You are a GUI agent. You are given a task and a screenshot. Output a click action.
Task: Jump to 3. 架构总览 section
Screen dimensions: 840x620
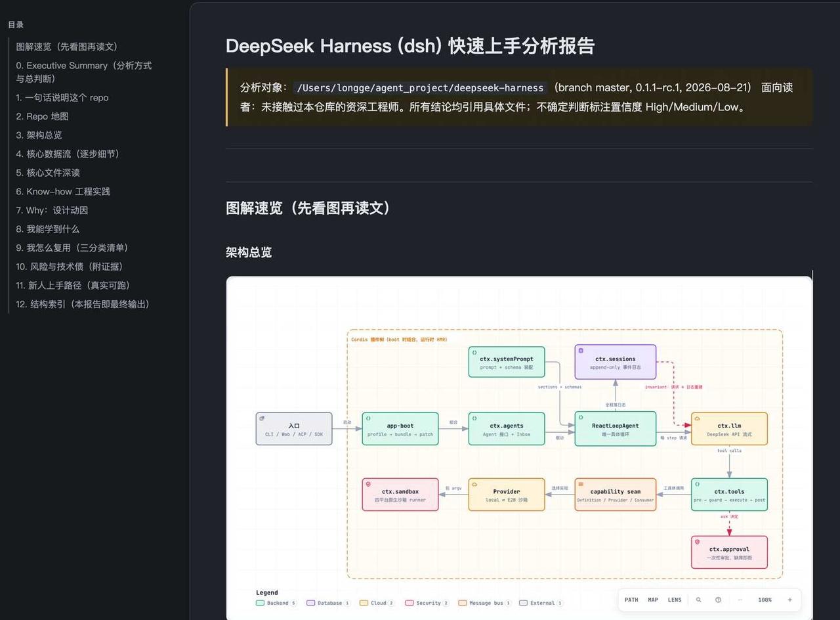point(39,135)
